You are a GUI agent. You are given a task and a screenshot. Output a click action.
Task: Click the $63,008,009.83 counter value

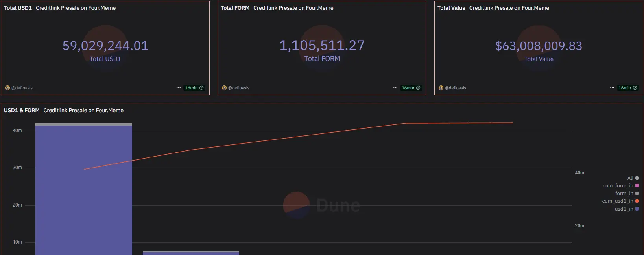click(539, 46)
